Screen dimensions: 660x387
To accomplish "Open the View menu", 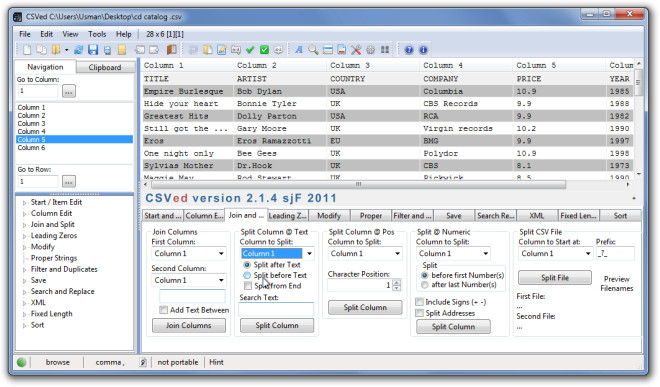I will coord(70,34).
